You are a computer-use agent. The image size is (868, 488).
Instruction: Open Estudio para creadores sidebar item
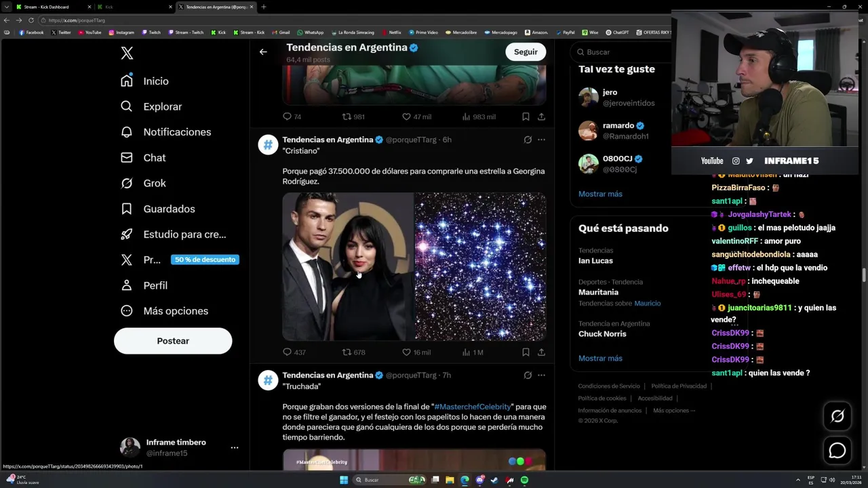173,235
